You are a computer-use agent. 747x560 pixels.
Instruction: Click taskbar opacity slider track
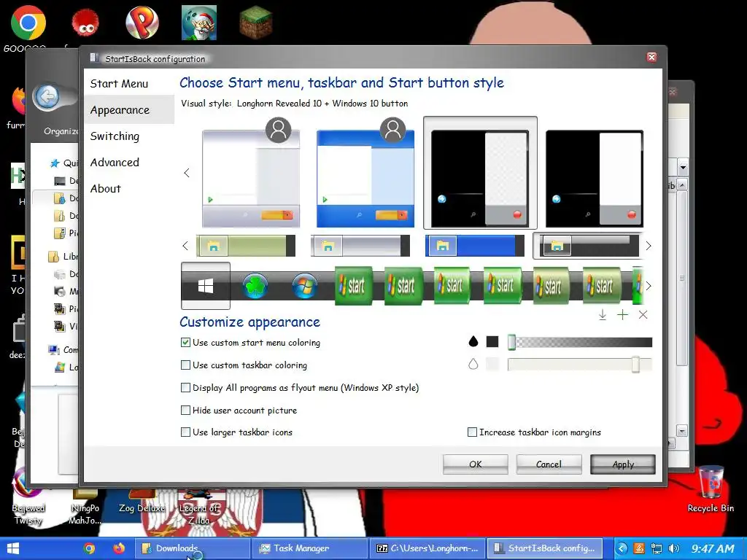580,365
